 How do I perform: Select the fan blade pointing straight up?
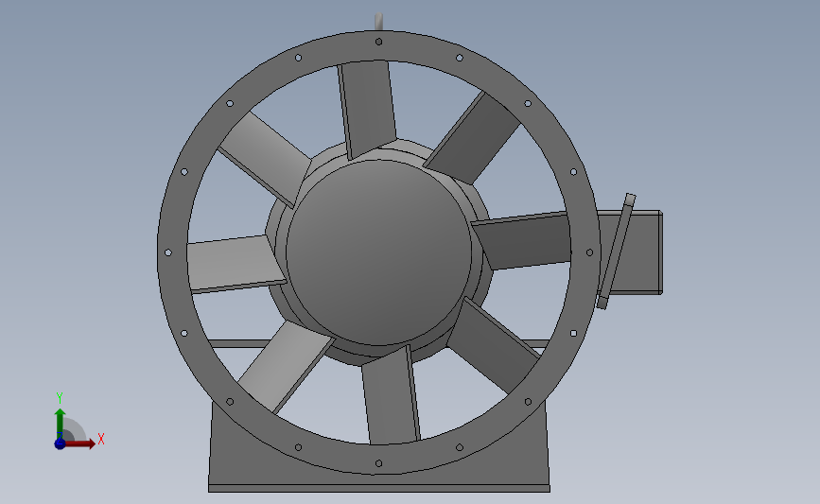[x=367, y=109]
